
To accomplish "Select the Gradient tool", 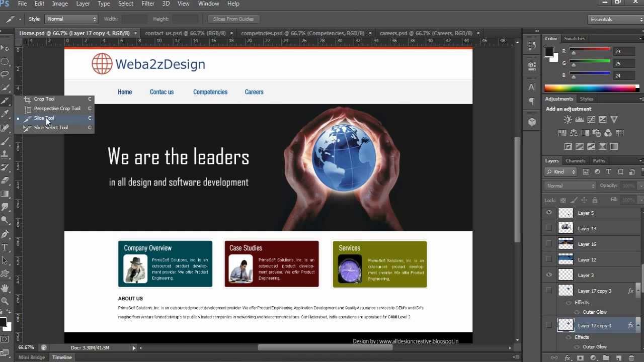I will [5, 194].
